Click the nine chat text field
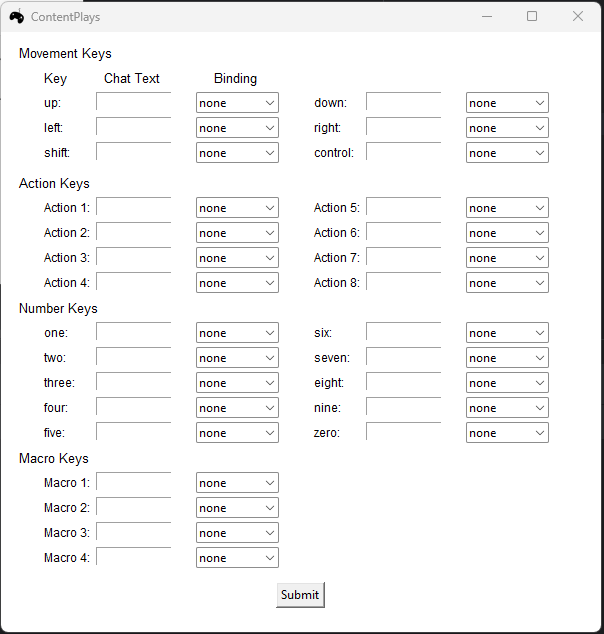 pyautogui.click(x=403, y=406)
